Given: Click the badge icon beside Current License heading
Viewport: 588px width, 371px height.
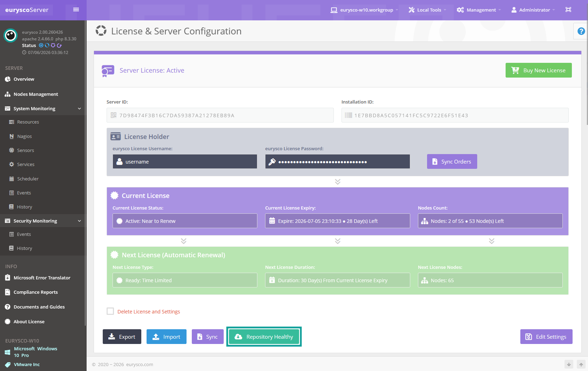Looking at the screenshot, I should pyautogui.click(x=114, y=196).
